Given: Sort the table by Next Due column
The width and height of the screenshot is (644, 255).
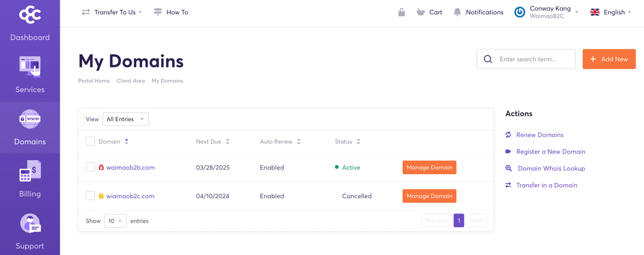Looking at the screenshot, I should [212, 142].
